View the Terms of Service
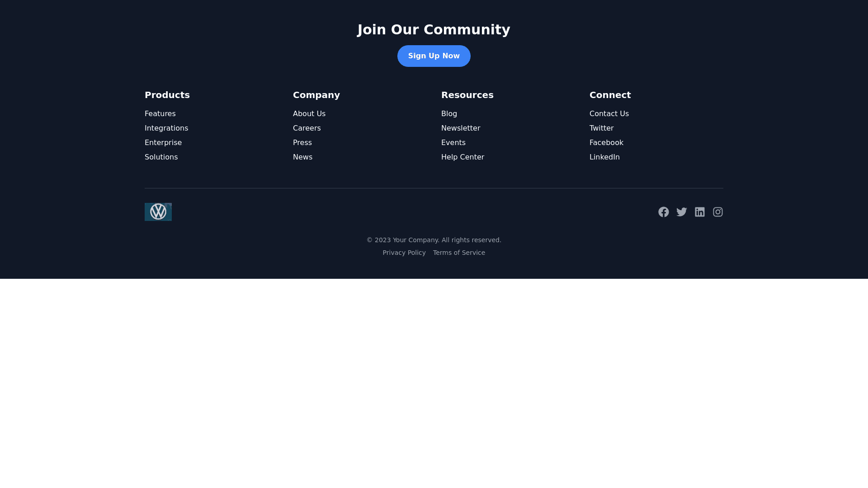 (x=459, y=253)
